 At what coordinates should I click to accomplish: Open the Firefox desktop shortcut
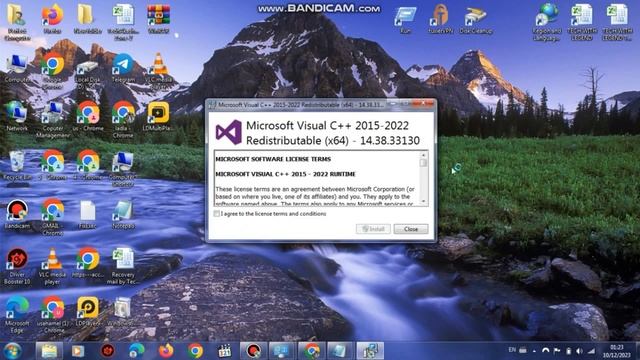click(x=52, y=19)
